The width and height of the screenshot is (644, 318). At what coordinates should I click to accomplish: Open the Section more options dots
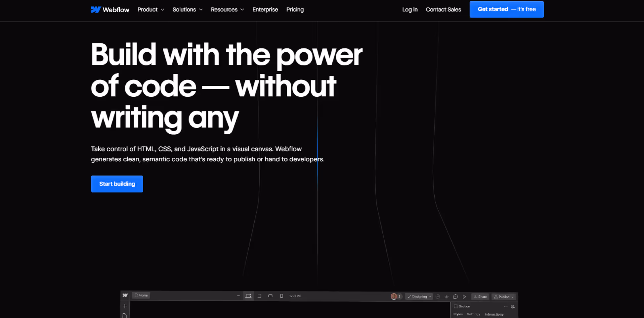506,306
